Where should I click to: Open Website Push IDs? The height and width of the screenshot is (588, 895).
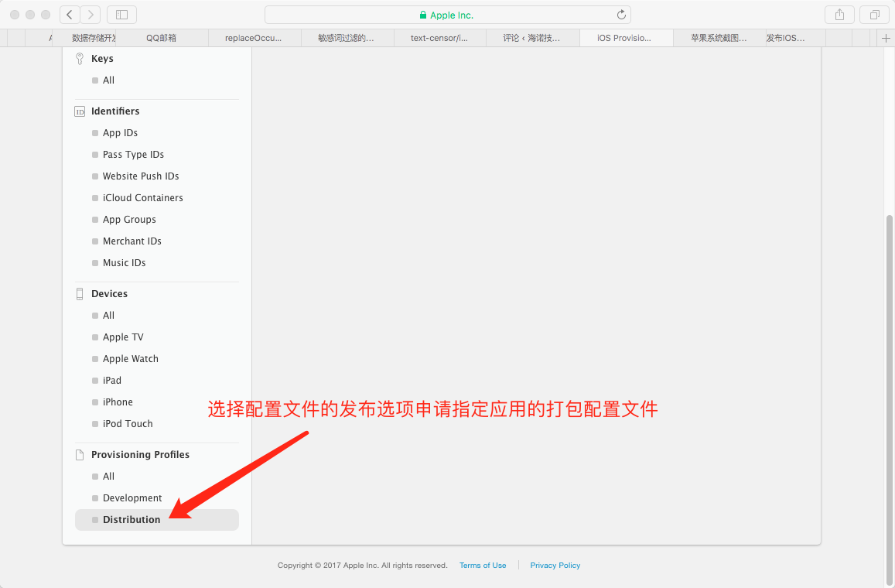pyautogui.click(x=141, y=176)
